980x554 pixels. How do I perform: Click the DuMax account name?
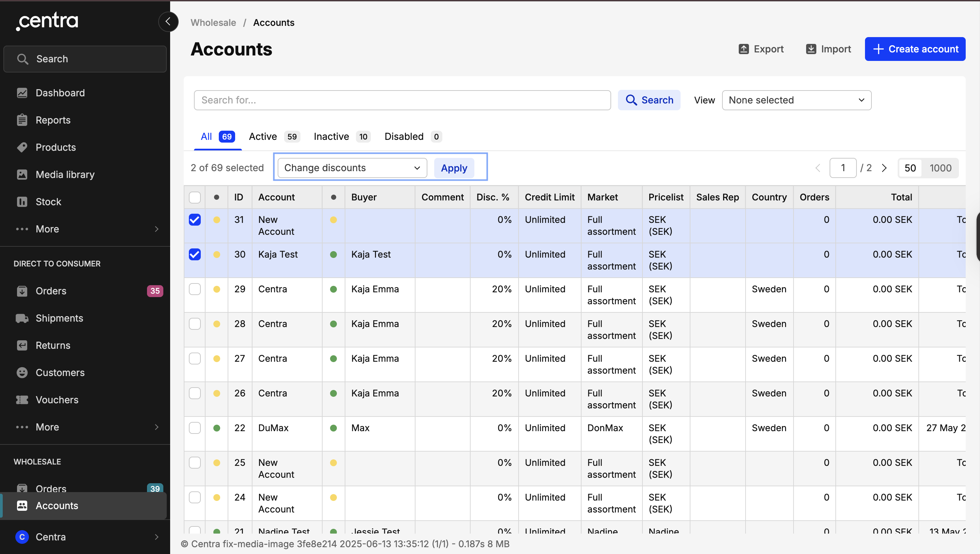[273, 428]
